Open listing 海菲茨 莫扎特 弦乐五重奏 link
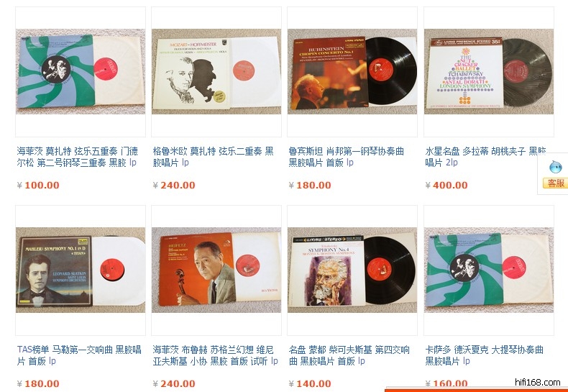This screenshot has width=568, height=392. pyautogui.click(x=77, y=157)
